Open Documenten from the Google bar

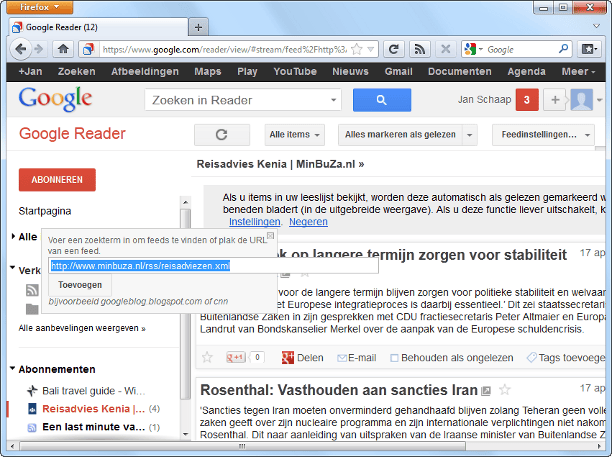[460, 71]
